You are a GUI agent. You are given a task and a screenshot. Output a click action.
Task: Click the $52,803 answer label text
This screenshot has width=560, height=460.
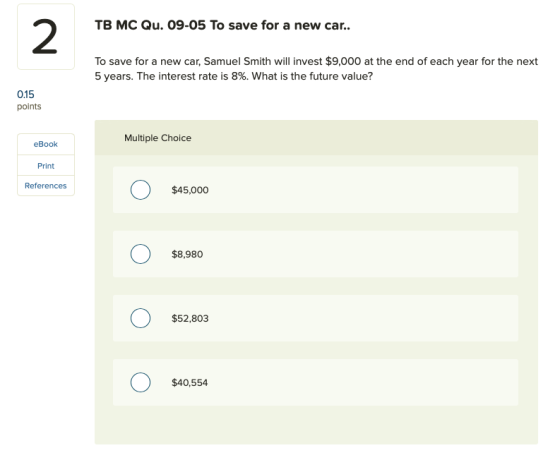click(190, 318)
